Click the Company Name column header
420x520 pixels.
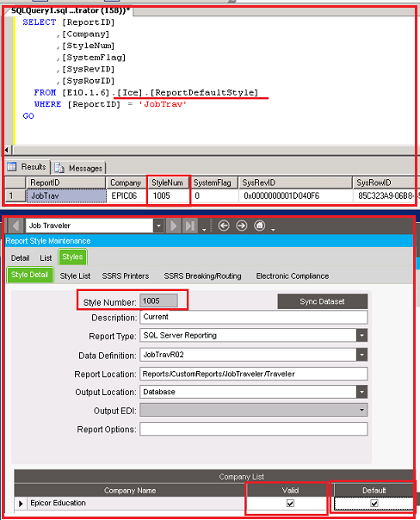click(130, 491)
